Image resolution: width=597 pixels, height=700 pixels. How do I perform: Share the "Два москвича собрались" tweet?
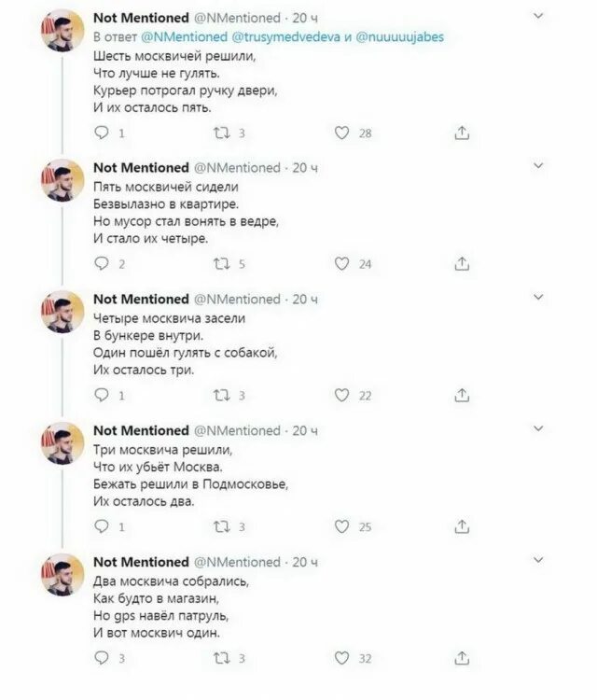pos(461,659)
